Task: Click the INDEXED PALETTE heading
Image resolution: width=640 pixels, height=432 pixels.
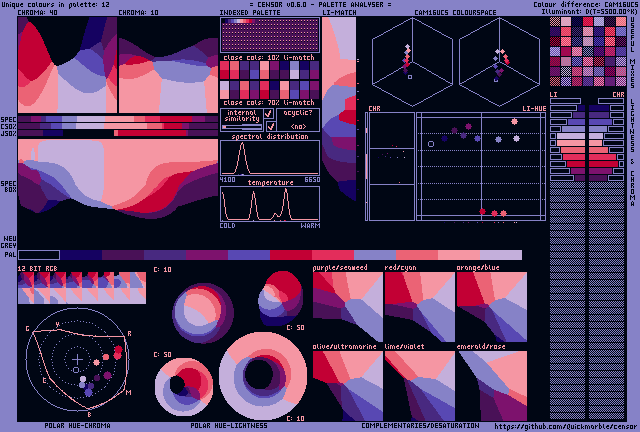Action: coord(250,13)
